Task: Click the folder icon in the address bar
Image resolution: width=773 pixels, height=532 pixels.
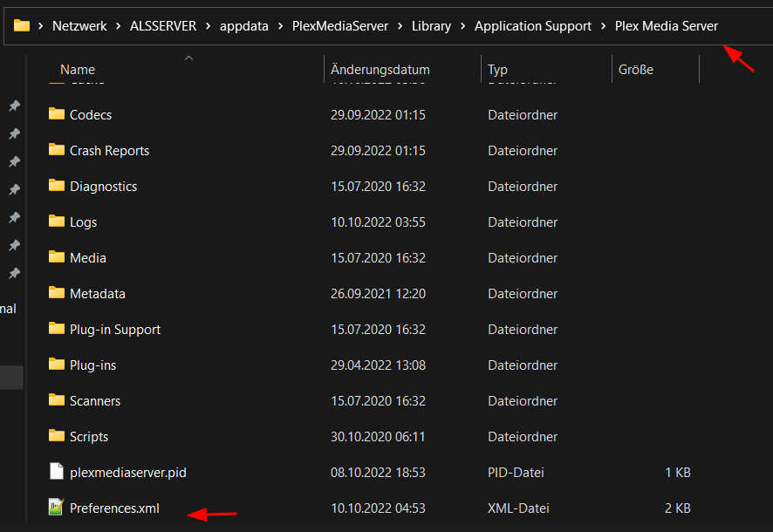Action: pyautogui.click(x=22, y=25)
